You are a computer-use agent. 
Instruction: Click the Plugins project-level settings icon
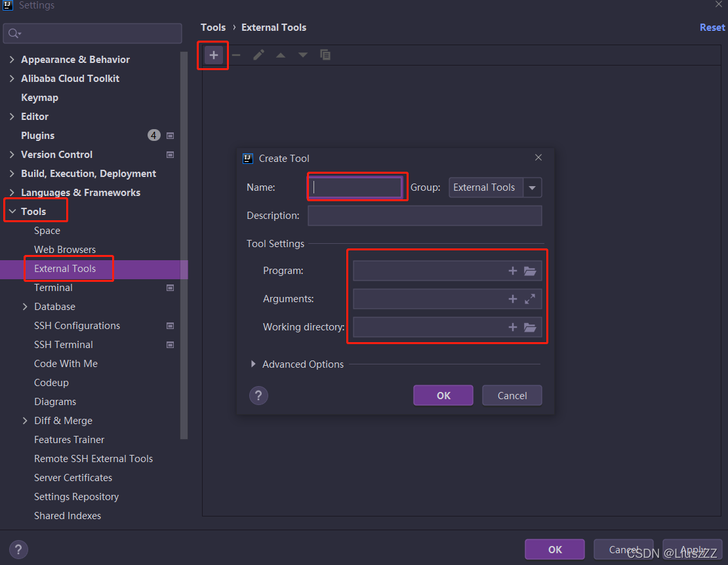click(x=171, y=136)
